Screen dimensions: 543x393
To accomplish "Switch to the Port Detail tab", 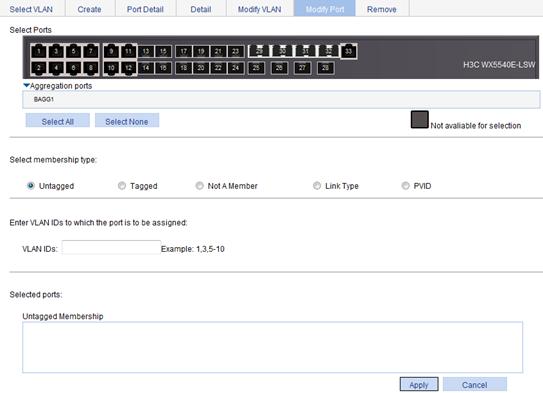I will tap(145, 9).
